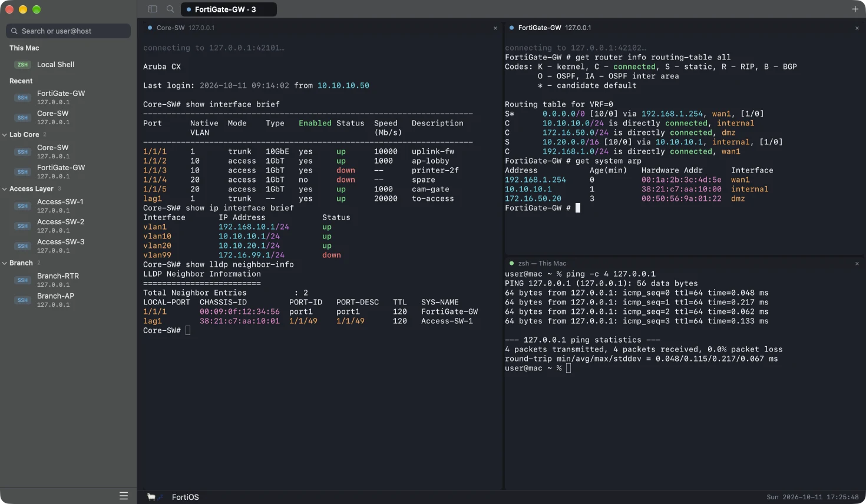Close the FortiGate-GW terminal pane
866x504 pixels.
pyautogui.click(x=857, y=28)
